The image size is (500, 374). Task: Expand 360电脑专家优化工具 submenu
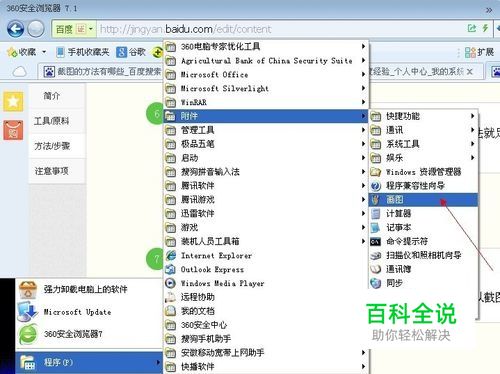point(266,46)
